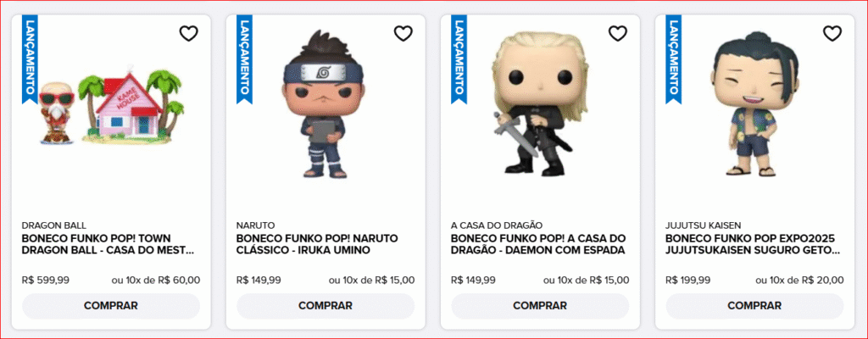Click Comprar for Daemon com Espada figure

[x=540, y=306]
